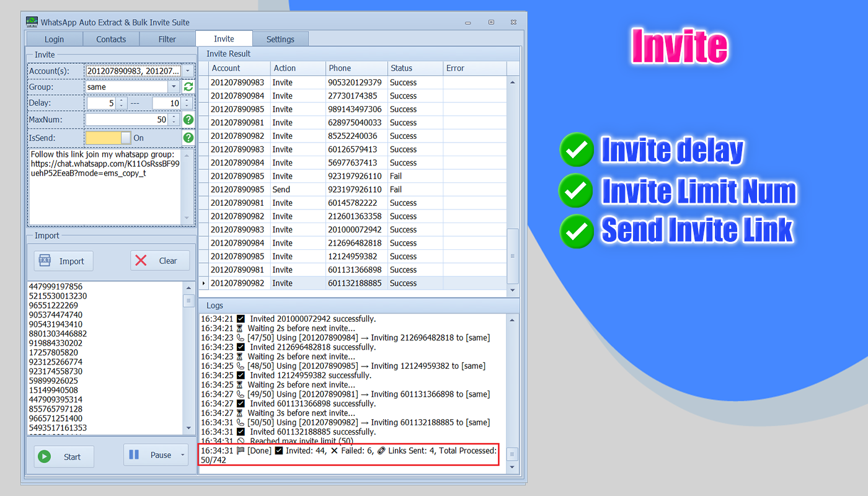This screenshot has height=496, width=868.
Task: Click the scroll-up arrow of the imported numbers list
Action: 189,288
